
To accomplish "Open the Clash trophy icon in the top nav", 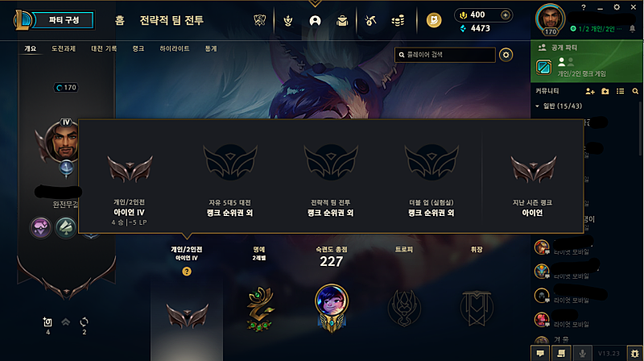I will click(x=288, y=20).
